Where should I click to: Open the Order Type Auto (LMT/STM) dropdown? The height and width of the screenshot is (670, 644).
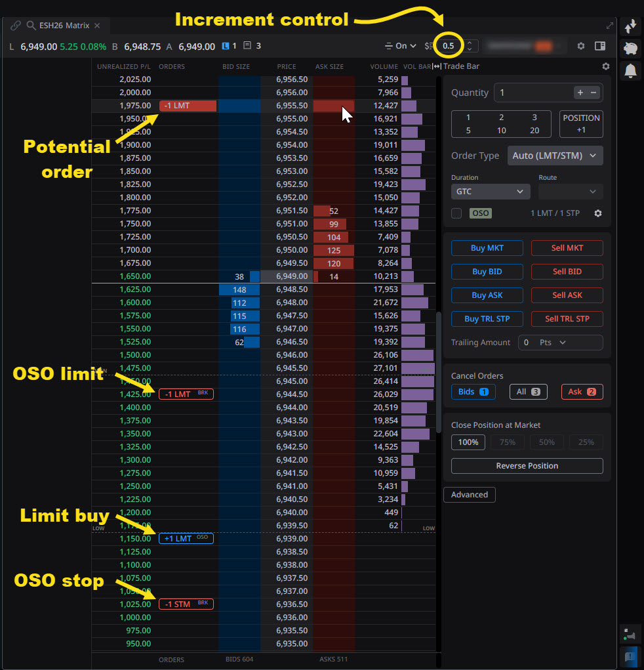(555, 156)
